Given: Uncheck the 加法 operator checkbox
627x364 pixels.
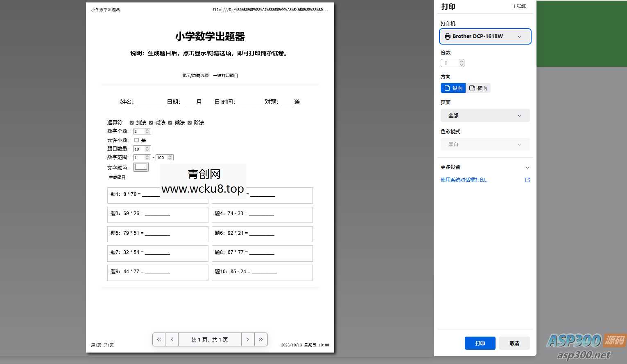Looking at the screenshot, I should click(131, 122).
